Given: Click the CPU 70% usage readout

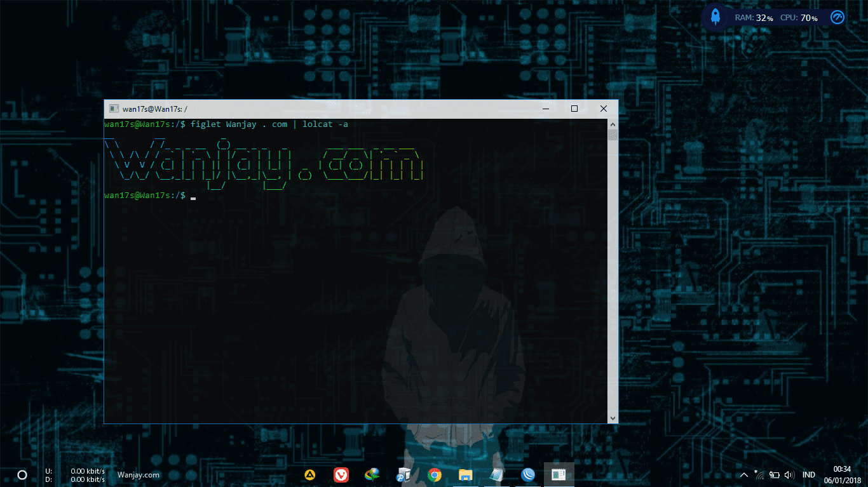Looking at the screenshot, I should [799, 18].
